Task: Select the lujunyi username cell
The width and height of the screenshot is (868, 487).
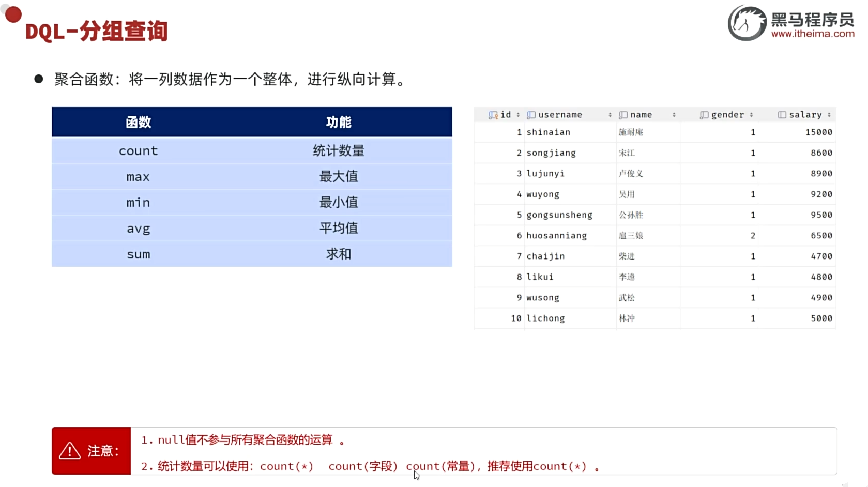Action: coord(570,174)
